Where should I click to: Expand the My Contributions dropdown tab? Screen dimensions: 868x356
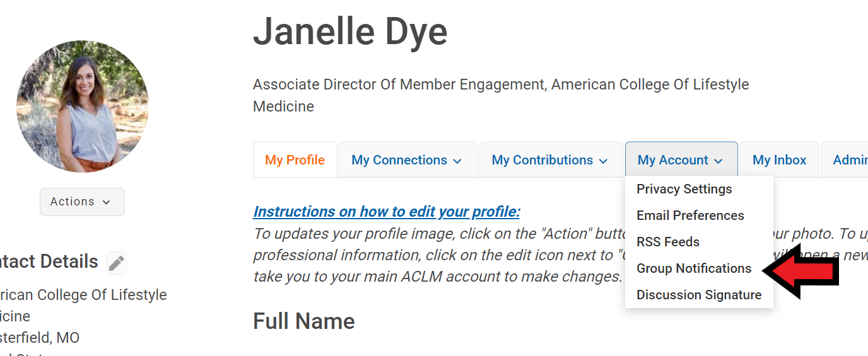click(x=550, y=160)
